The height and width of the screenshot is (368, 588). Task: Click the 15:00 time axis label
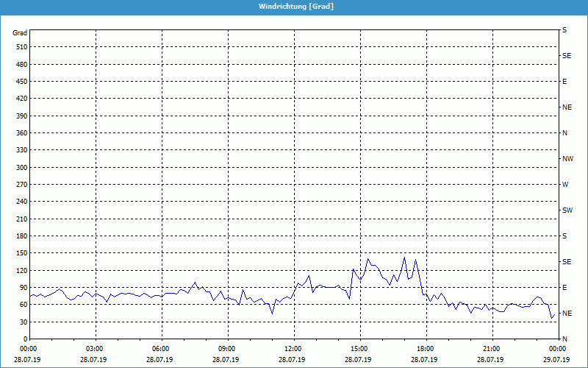tap(359, 349)
